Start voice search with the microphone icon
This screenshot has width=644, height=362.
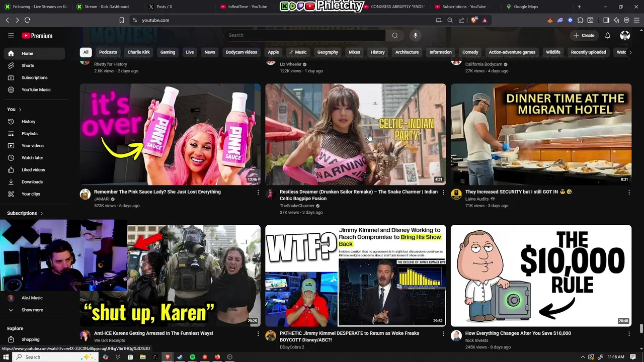coord(415,35)
